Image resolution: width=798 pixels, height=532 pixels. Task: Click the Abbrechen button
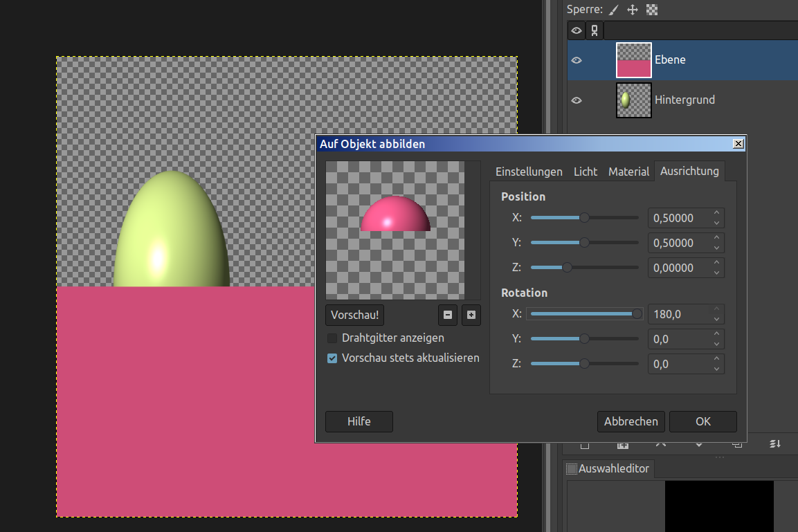tap(631, 421)
